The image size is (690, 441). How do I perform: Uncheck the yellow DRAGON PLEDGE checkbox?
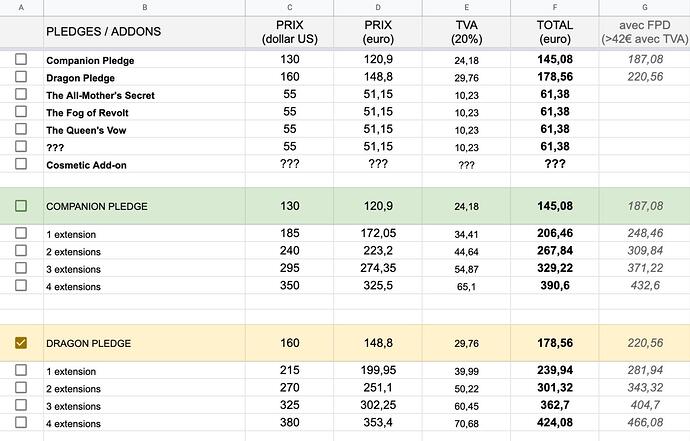[21, 343]
